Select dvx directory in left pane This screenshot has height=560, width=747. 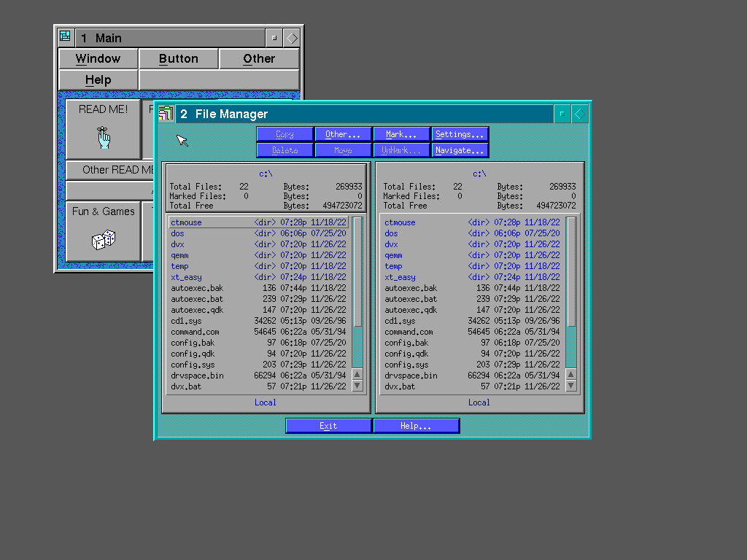[x=259, y=244]
